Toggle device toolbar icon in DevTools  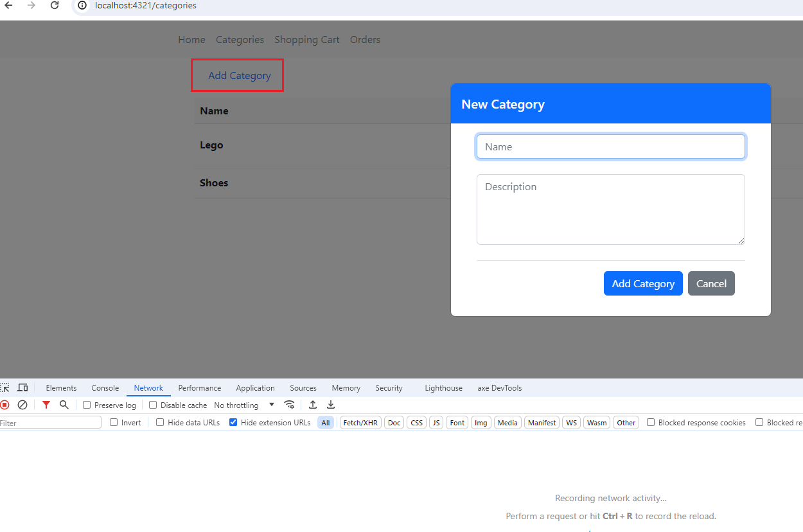[22, 387]
